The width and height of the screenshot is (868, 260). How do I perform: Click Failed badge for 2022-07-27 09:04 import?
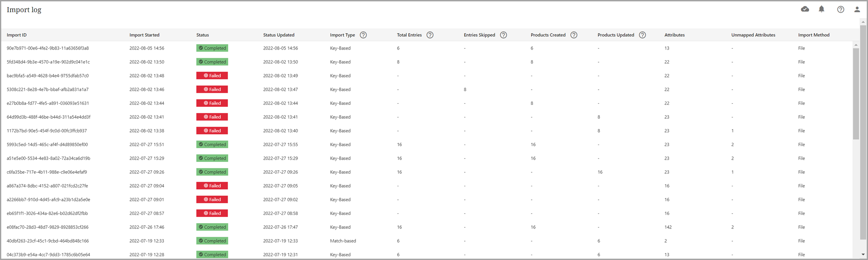[x=212, y=186]
